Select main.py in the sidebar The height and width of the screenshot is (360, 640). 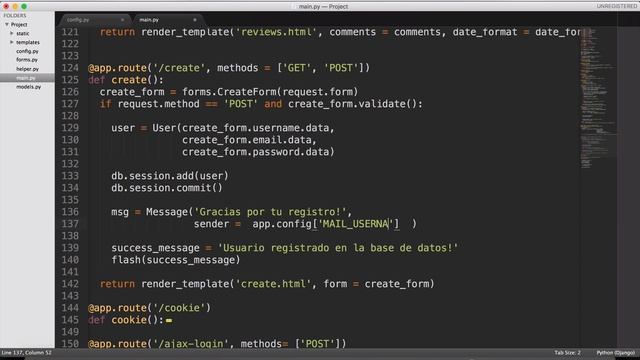(25, 78)
